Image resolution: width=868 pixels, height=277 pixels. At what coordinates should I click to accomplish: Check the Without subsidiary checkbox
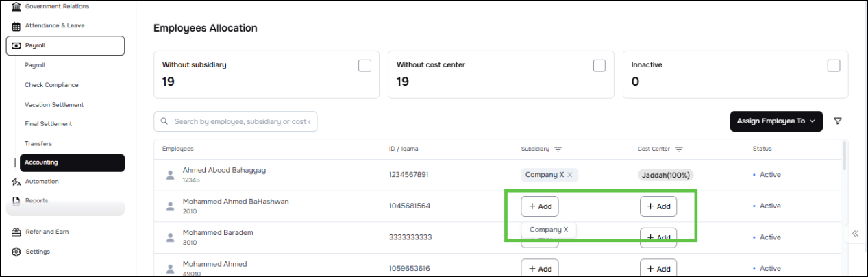pyautogui.click(x=365, y=66)
